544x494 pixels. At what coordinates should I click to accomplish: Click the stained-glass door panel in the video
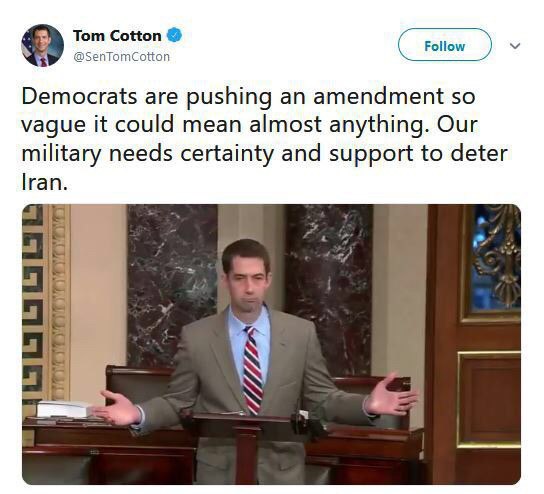click(496, 257)
